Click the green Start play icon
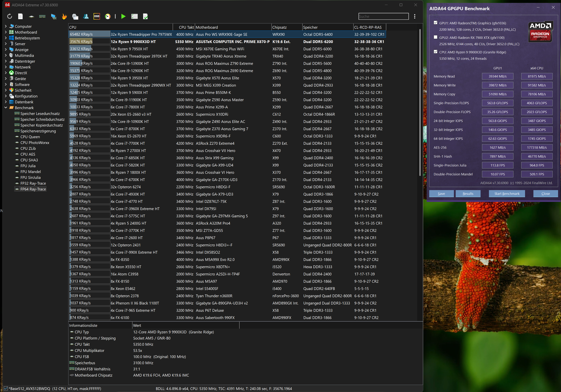This screenshot has height=392, width=561. 123,16
